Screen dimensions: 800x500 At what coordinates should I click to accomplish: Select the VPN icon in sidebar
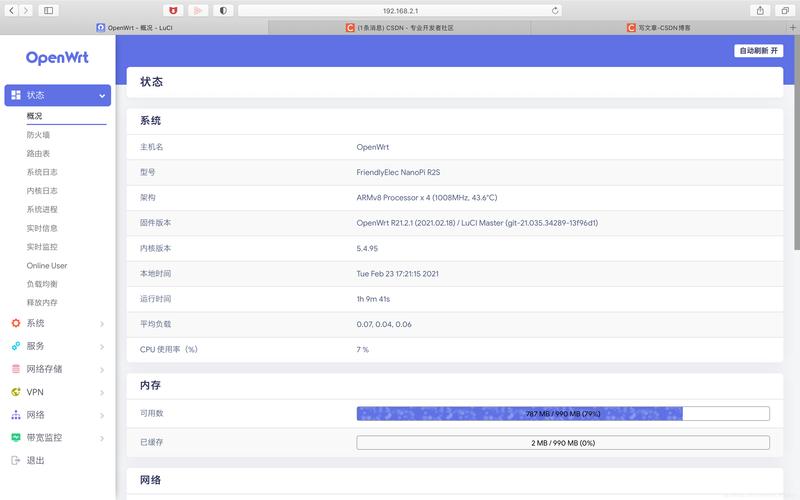[x=16, y=392]
